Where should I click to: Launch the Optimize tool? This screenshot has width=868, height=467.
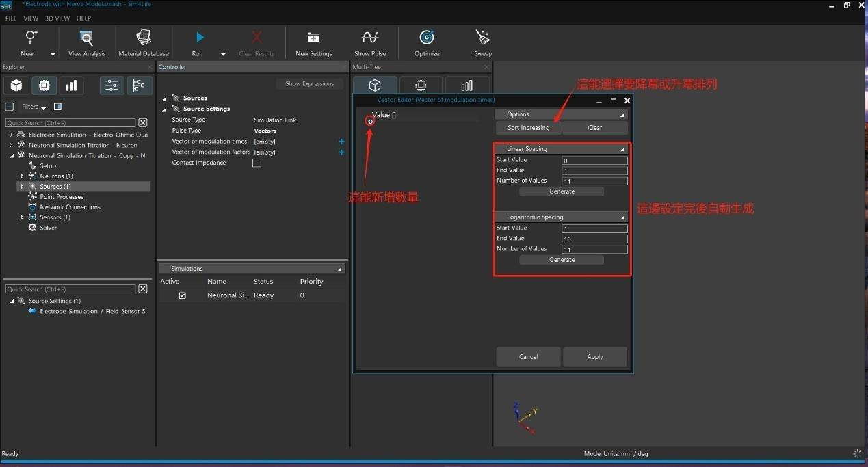tap(426, 38)
